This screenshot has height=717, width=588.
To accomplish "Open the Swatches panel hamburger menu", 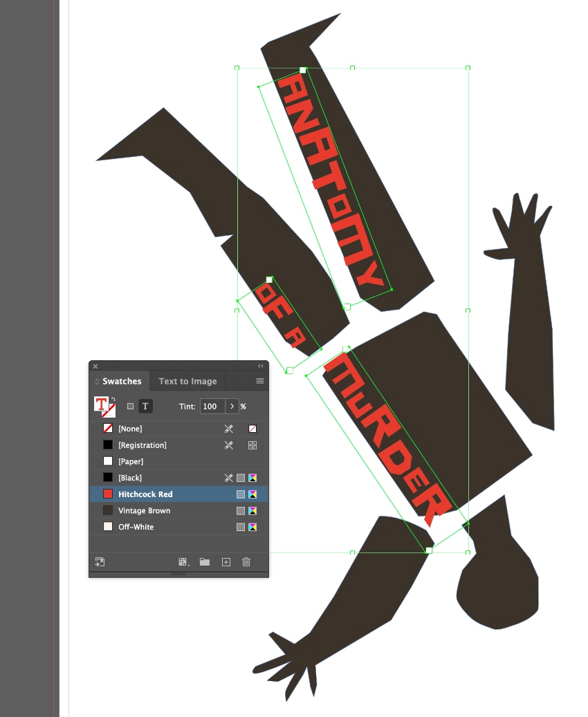I will pyautogui.click(x=260, y=381).
